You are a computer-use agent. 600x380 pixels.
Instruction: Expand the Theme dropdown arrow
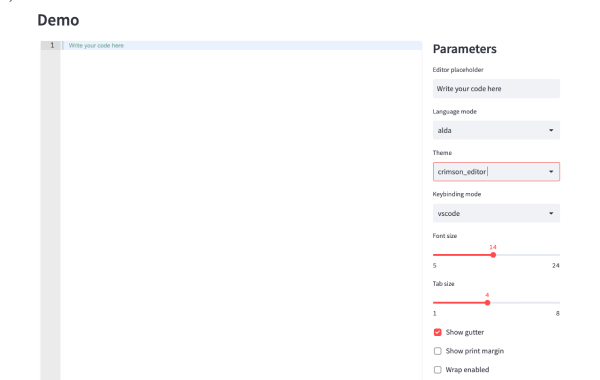click(x=551, y=171)
